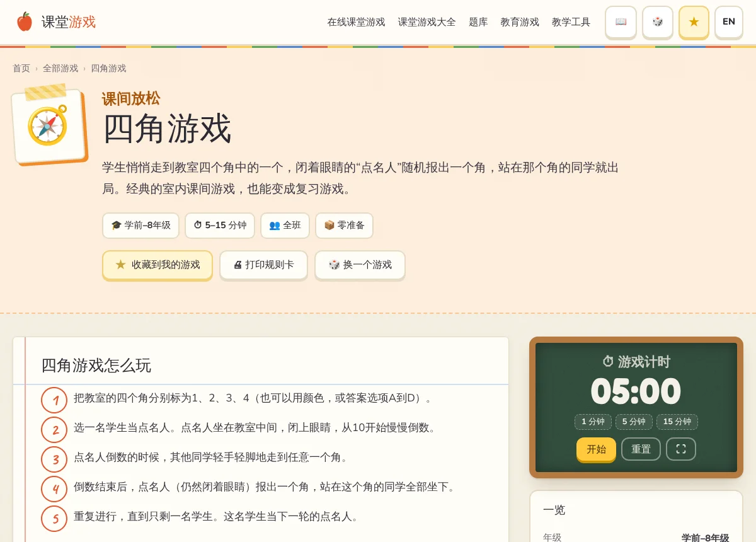The width and height of the screenshot is (756, 542).
Task: Click step 4 circled number icon
Action: tap(54, 489)
